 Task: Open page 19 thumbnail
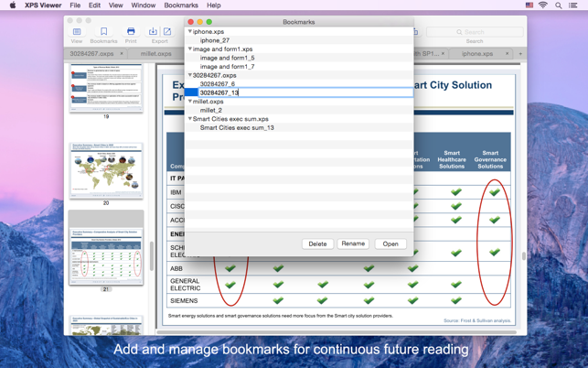click(106, 88)
